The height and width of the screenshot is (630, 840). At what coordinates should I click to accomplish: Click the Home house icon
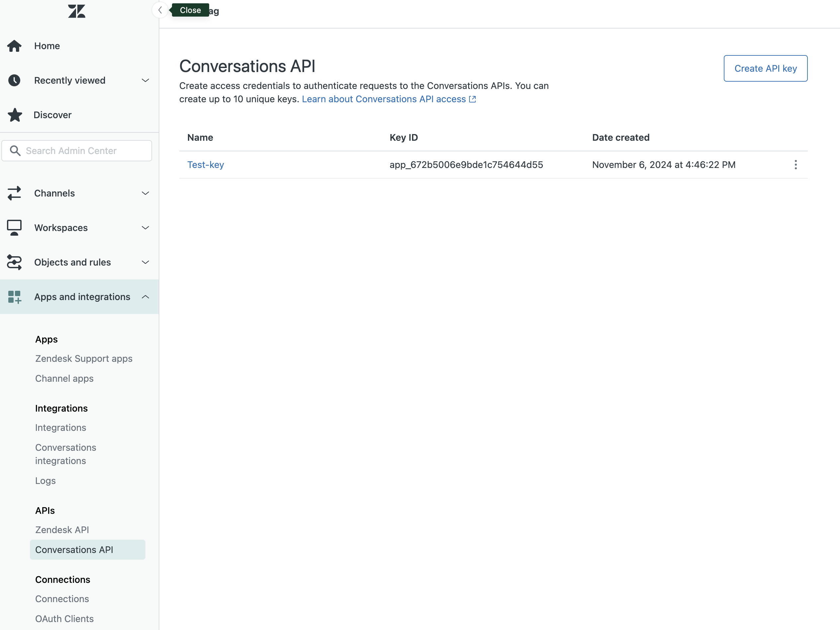click(14, 46)
